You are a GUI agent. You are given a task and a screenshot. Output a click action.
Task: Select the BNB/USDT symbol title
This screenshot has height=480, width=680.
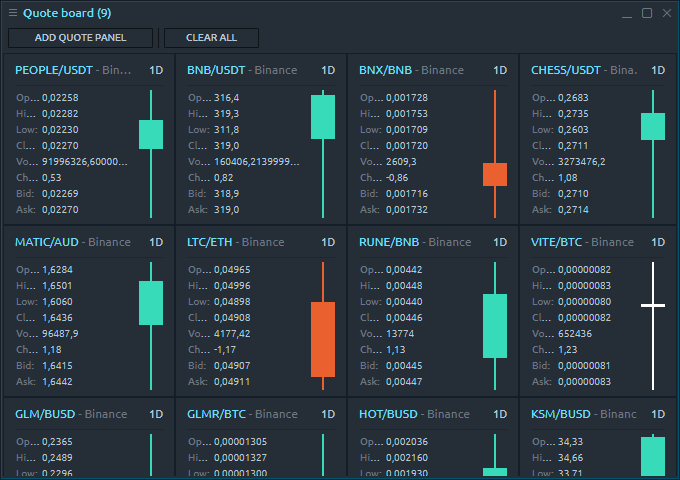click(x=216, y=70)
